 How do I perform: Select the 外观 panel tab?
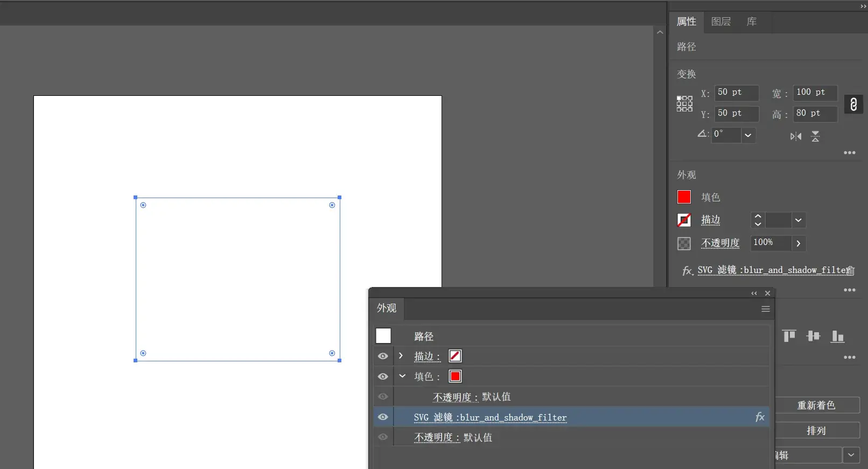coord(387,309)
